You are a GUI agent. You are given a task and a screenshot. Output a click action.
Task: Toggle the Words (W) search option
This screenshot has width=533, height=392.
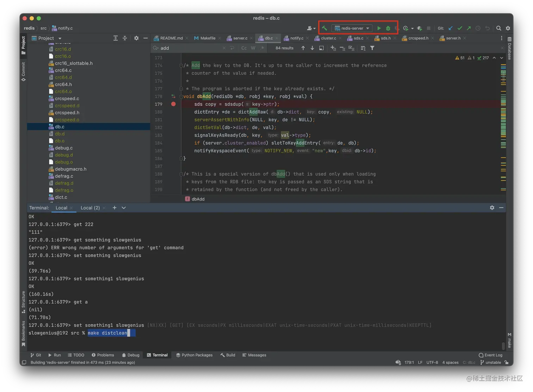[253, 48]
